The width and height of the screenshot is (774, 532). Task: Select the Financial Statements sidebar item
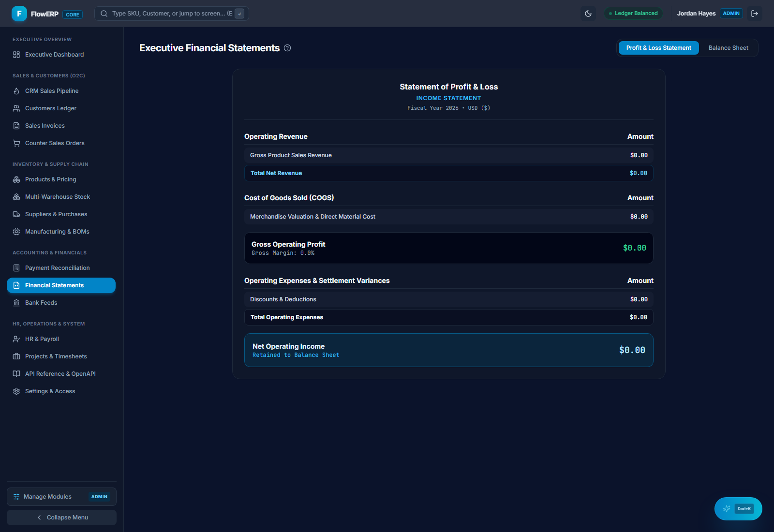pyautogui.click(x=61, y=285)
